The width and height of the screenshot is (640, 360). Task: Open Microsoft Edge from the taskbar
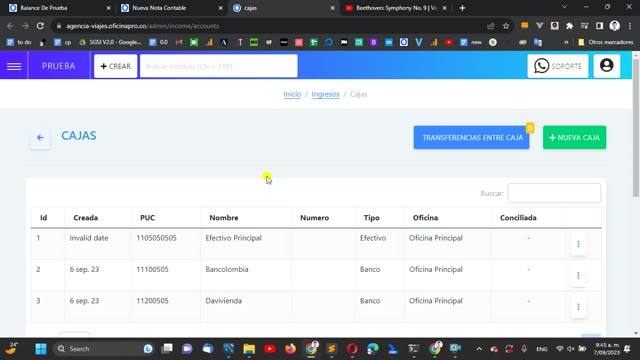[373, 349]
